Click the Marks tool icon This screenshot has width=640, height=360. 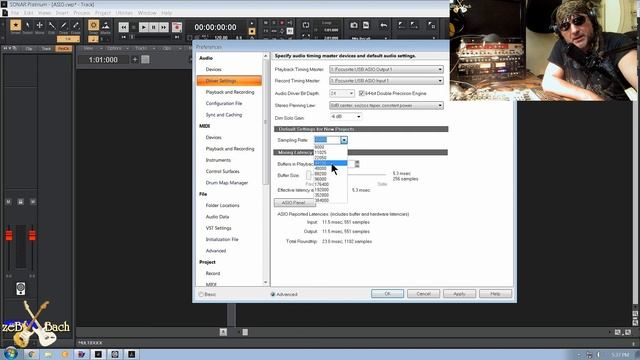click(x=106, y=26)
